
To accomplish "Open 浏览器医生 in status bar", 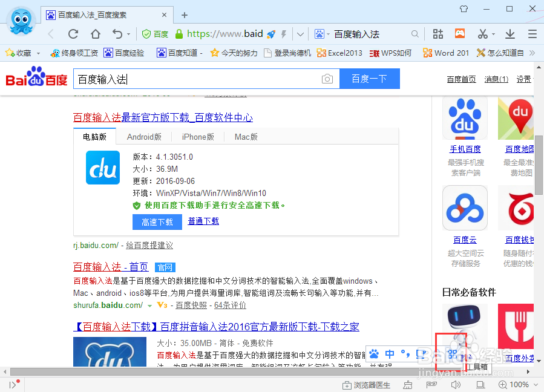I will pos(366,385).
